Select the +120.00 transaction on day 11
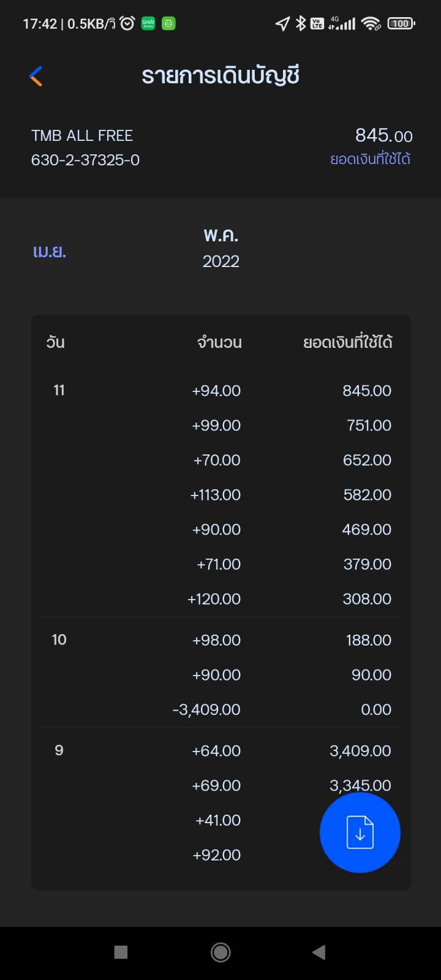This screenshot has width=441, height=980. (x=221, y=598)
